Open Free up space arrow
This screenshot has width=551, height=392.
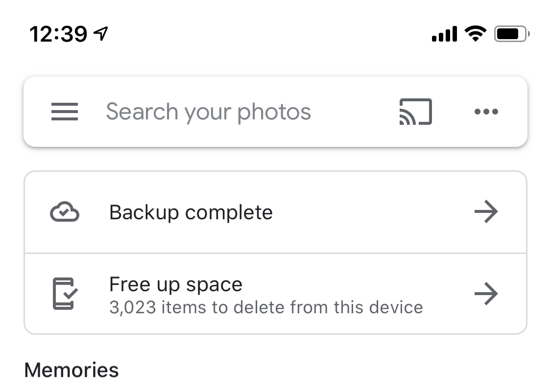point(486,293)
